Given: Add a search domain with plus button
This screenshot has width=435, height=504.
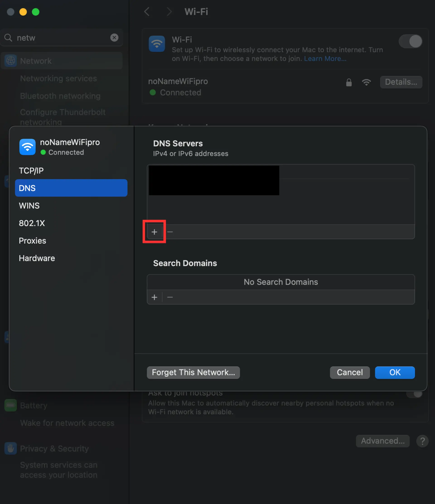Looking at the screenshot, I should coord(154,297).
